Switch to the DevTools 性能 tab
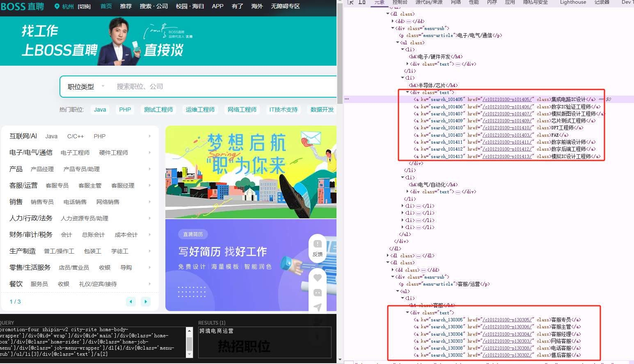Viewport: 634px width, 364px height. click(474, 2)
